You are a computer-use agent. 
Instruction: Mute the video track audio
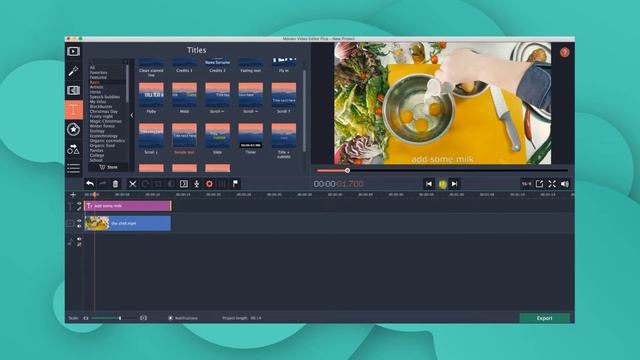(x=79, y=226)
